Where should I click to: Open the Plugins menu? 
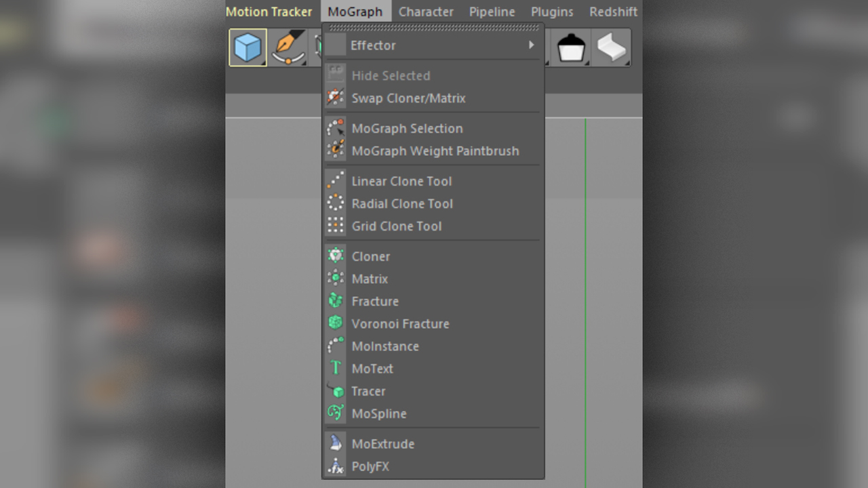click(552, 12)
